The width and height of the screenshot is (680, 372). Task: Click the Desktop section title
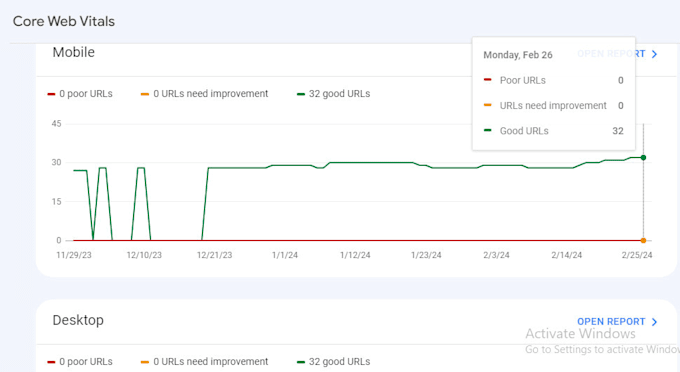pyautogui.click(x=78, y=320)
